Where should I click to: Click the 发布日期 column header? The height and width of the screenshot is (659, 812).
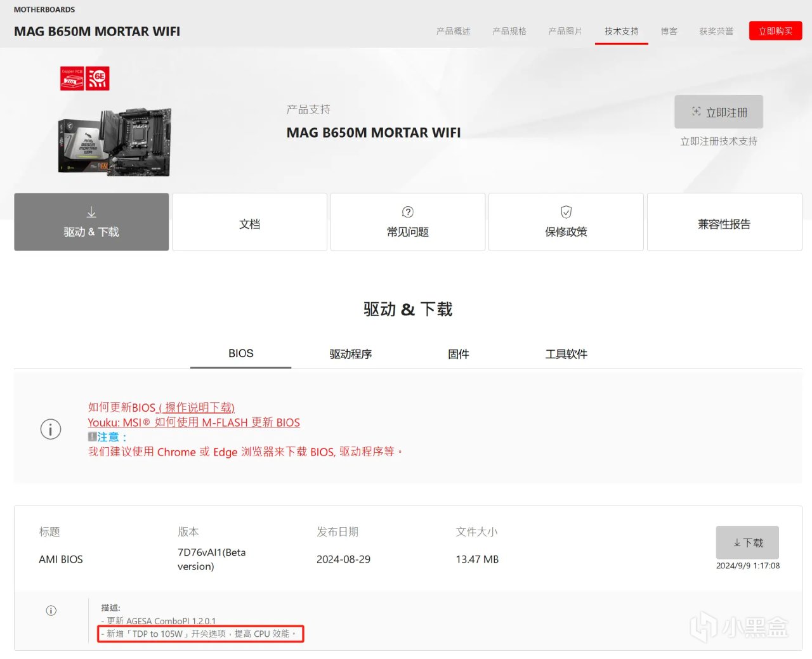(x=337, y=532)
